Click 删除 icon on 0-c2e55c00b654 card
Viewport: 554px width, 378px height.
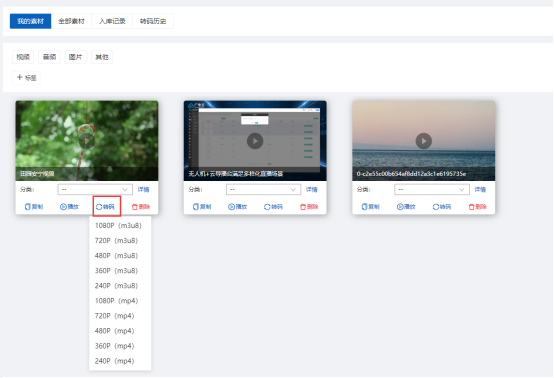click(478, 207)
